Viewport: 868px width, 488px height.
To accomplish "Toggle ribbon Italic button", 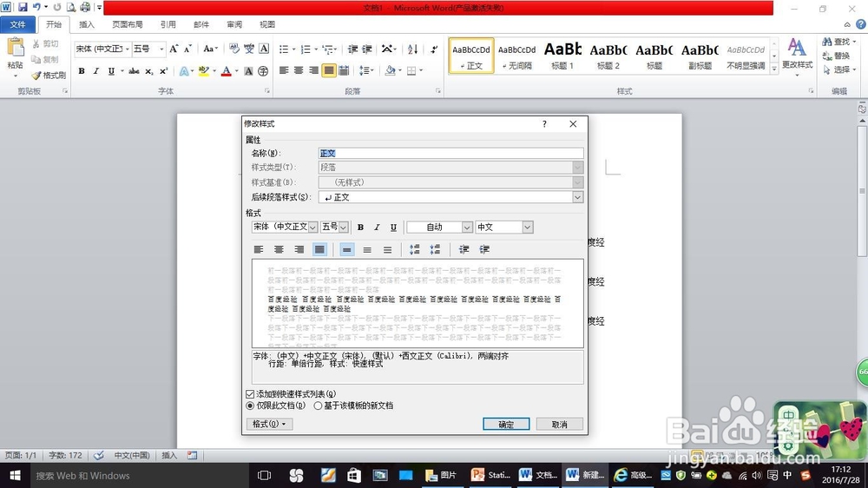I will click(95, 71).
